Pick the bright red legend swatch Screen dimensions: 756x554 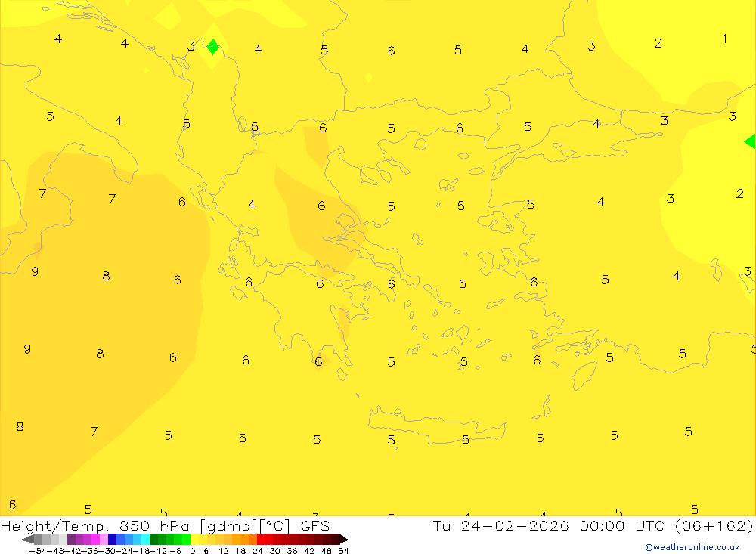coord(261,539)
